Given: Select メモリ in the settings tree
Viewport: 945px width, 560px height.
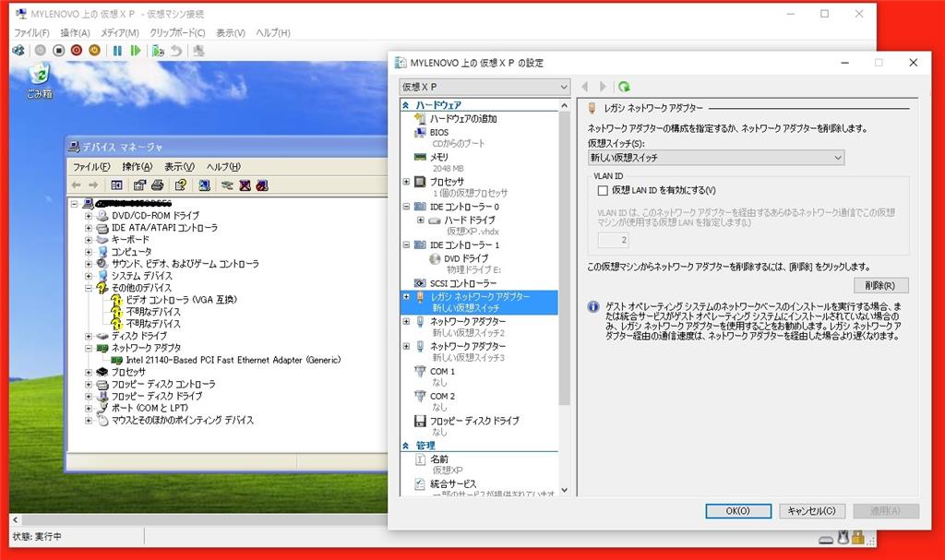Looking at the screenshot, I should (438, 157).
